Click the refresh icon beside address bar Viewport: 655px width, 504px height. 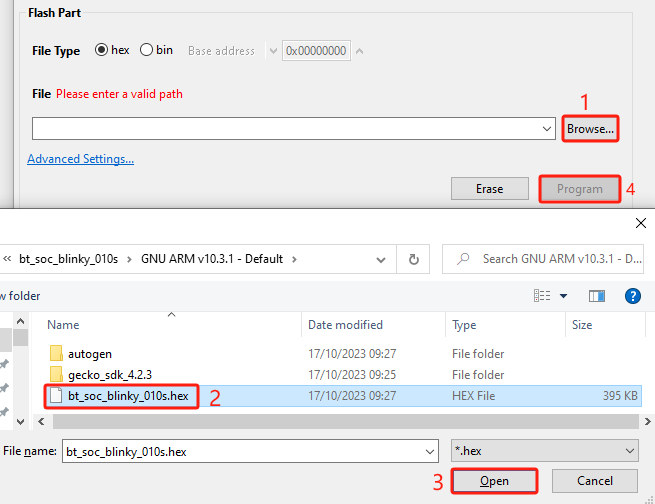click(x=413, y=259)
